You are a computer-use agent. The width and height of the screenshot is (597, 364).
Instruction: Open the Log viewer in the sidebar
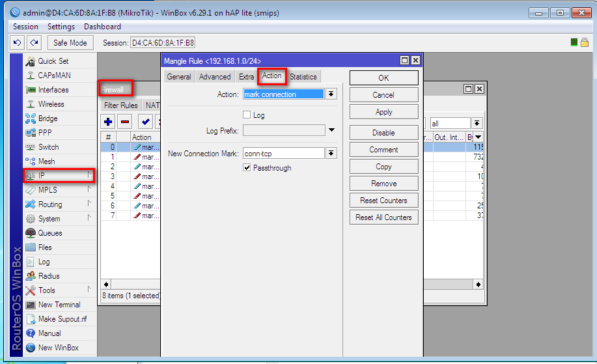click(x=59, y=262)
